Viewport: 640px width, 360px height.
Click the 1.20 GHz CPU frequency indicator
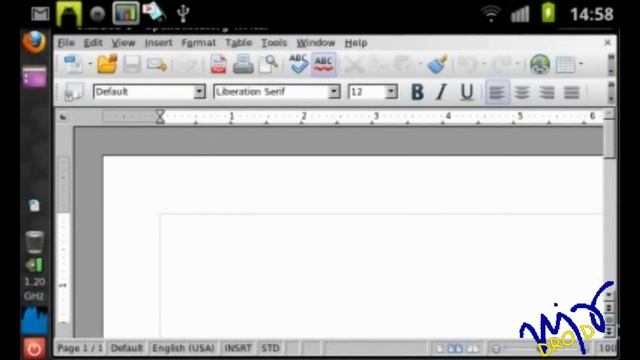coord(34,288)
